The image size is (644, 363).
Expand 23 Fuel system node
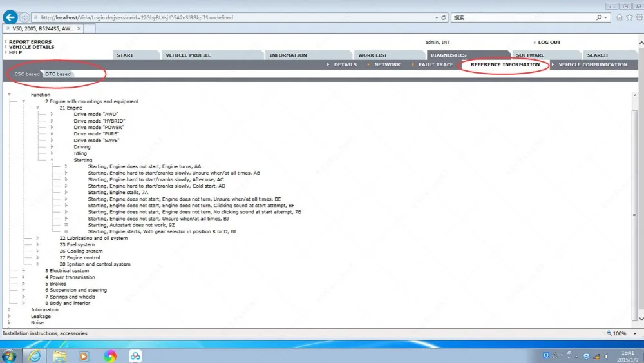pos(37,244)
